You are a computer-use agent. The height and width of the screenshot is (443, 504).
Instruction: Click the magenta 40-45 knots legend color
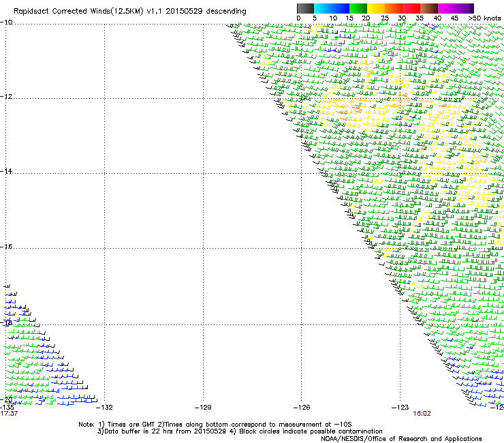[x=447, y=8]
